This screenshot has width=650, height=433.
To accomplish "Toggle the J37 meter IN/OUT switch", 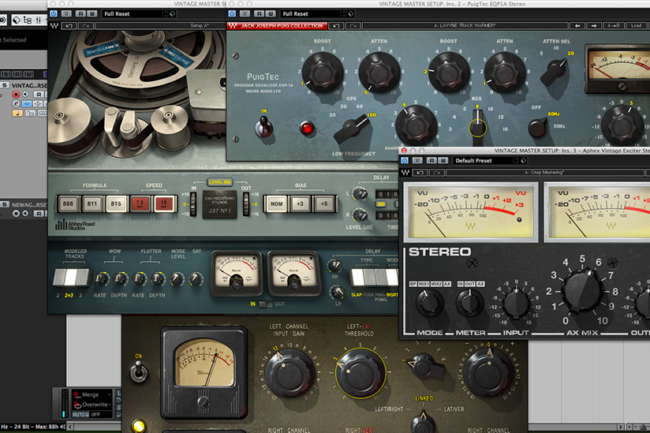I will coord(261,302).
